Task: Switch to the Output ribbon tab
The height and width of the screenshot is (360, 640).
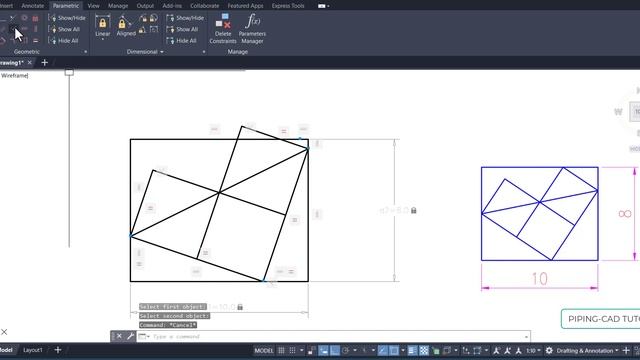Action: (x=145, y=6)
